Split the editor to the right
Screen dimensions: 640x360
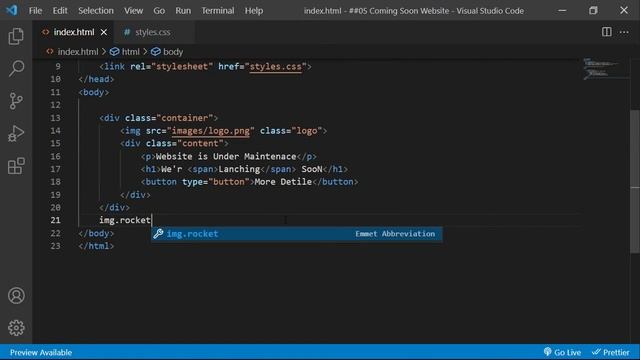(607, 32)
